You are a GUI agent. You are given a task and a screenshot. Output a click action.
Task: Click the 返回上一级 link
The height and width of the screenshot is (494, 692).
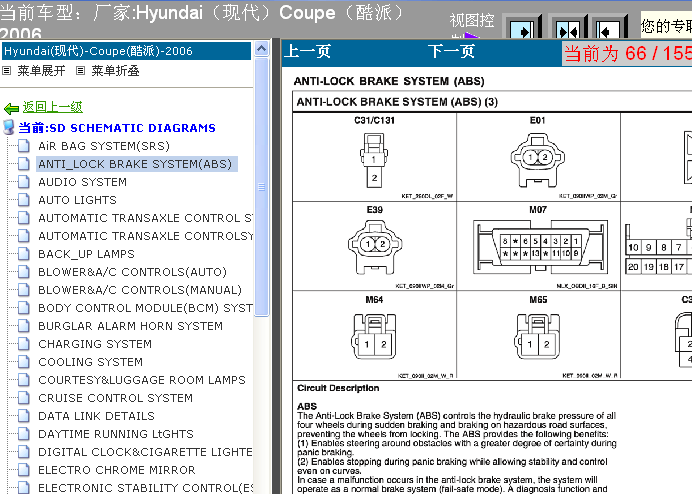53,107
